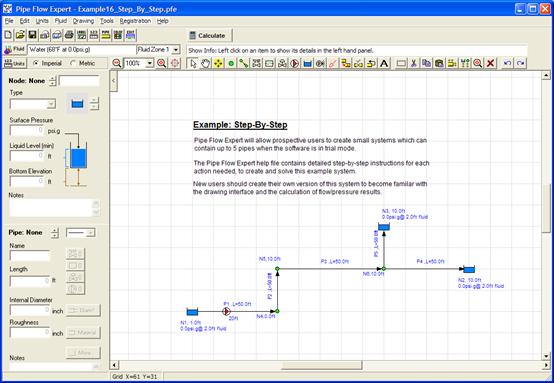This screenshot has height=383, width=554.
Task: Click the N1 tank on drawing
Action: 193,312
